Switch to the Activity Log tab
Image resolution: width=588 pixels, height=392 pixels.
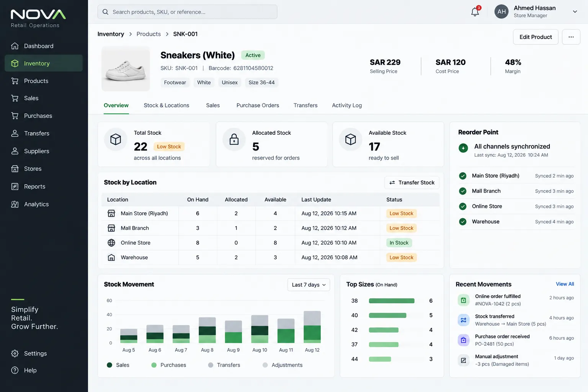(347, 105)
